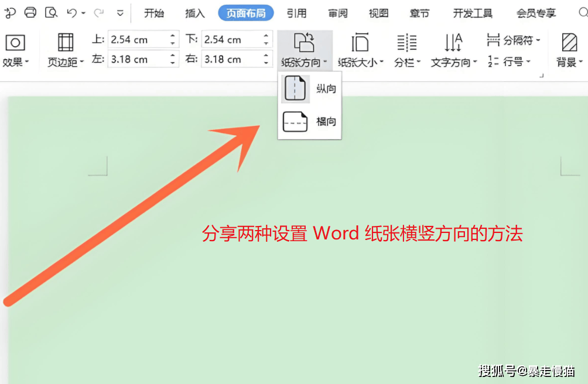The height and width of the screenshot is (384, 588).
Task: Click the up stepper for 上 margin value
Action: click(x=172, y=36)
